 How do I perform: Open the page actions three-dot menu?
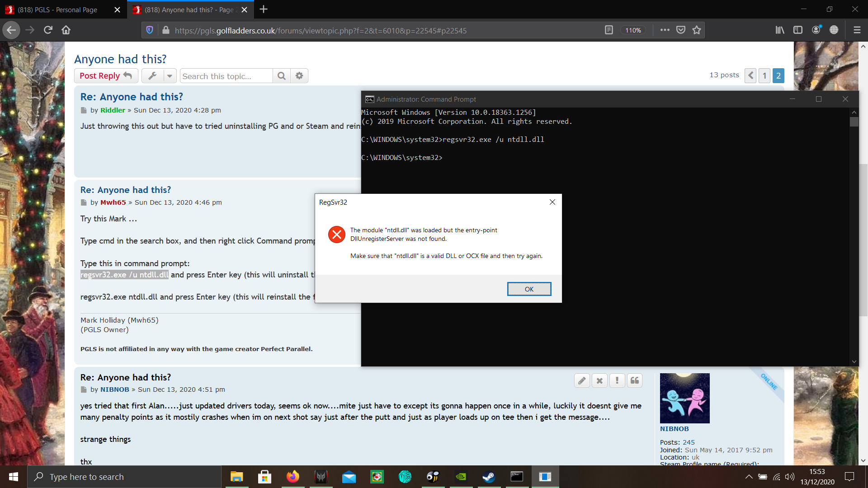(x=665, y=30)
